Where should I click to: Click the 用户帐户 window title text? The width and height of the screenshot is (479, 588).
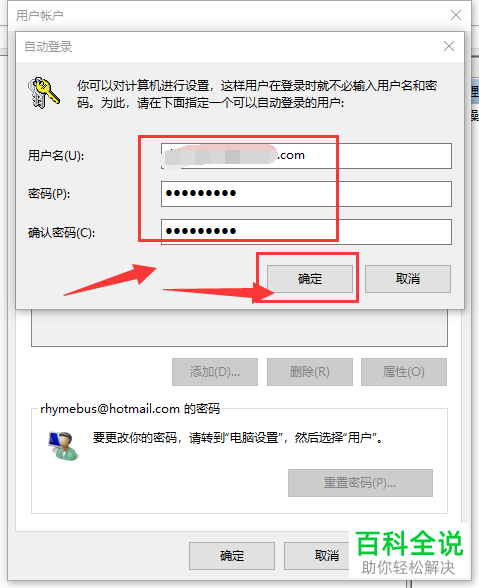click(x=40, y=15)
